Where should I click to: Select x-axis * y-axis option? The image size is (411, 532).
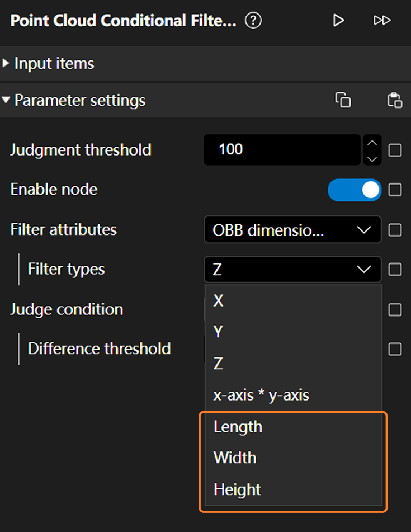(261, 396)
